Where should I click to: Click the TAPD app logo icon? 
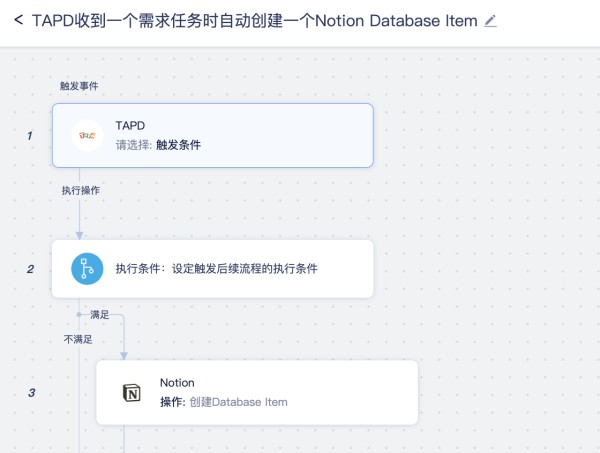[x=87, y=135]
